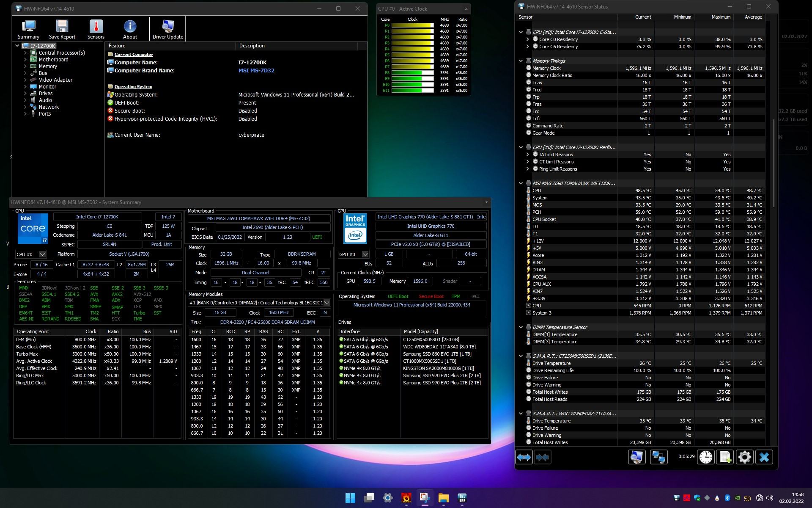Click the HWiNFO taskbar icon

(462, 498)
